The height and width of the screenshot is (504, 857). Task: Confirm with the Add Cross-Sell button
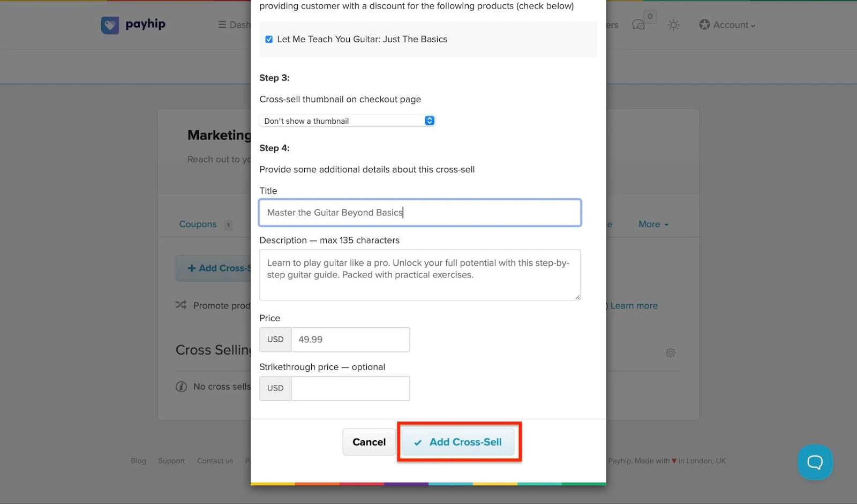click(x=458, y=442)
